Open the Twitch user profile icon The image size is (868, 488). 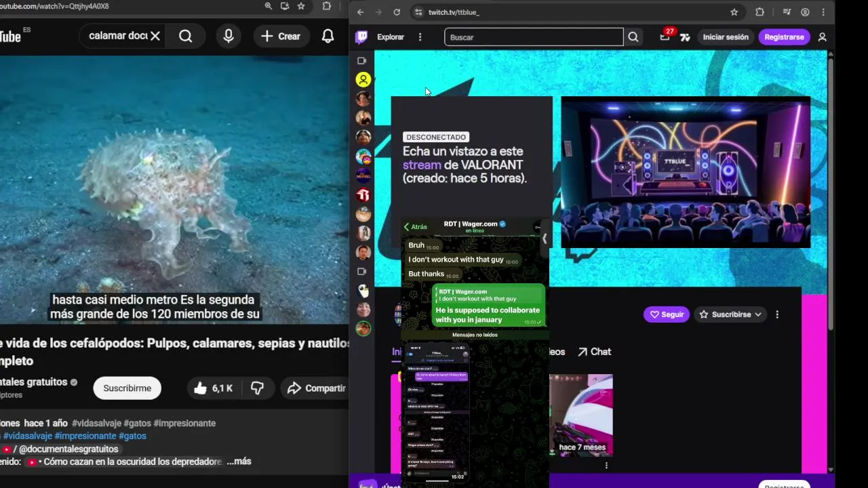click(822, 37)
